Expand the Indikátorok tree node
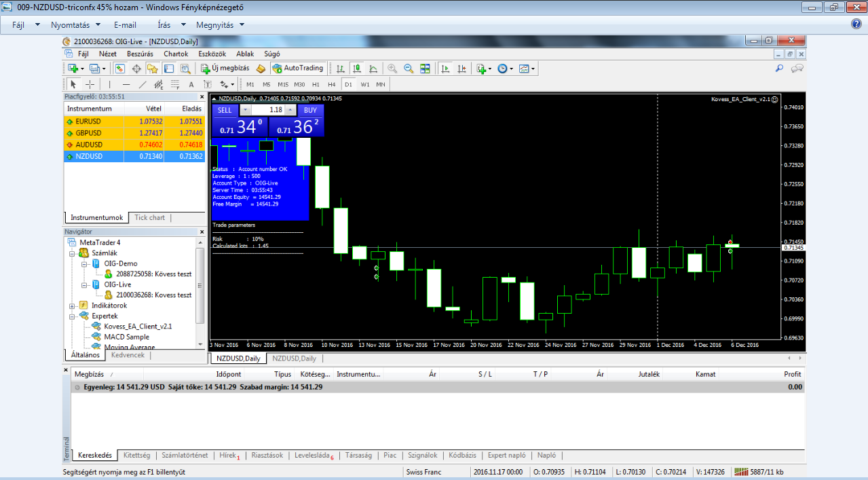The height and width of the screenshot is (480, 868). (73, 306)
